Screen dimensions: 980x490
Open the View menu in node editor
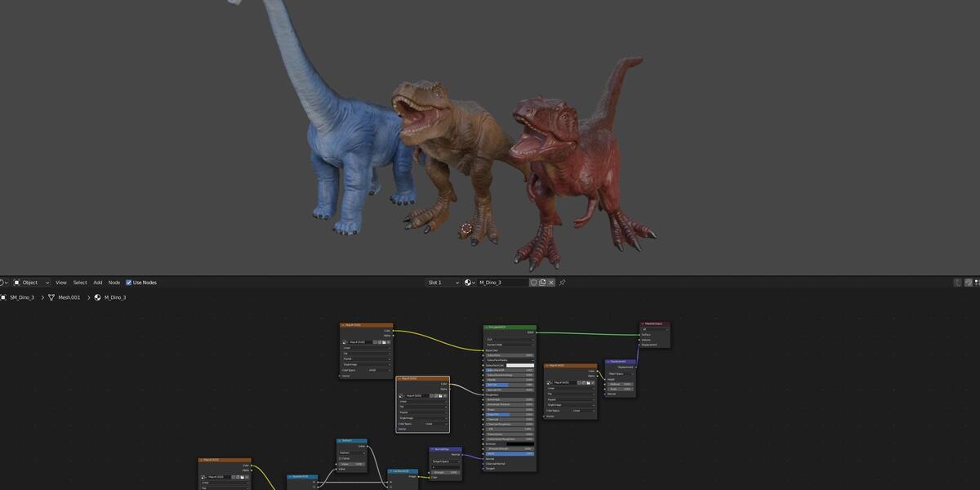click(x=61, y=283)
